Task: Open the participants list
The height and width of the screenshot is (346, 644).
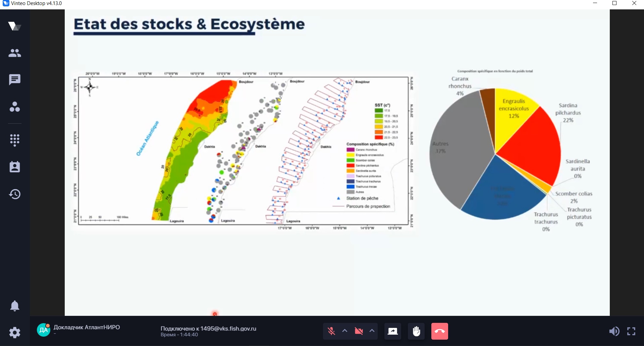Action: [15, 53]
